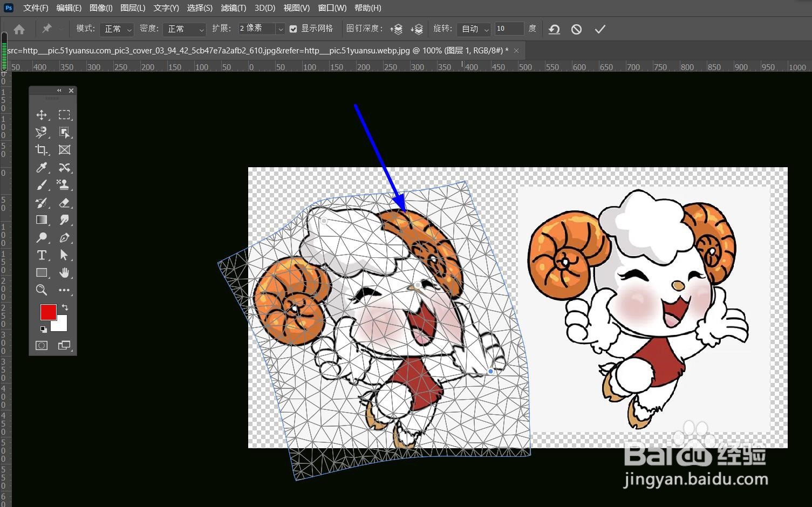The height and width of the screenshot is (507, 812).
Task: Change the screen mode
Action: point(64,345)
